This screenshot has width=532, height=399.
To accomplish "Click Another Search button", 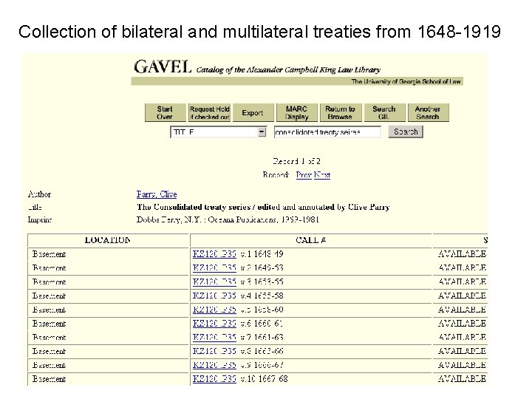I will pos(428,112).
